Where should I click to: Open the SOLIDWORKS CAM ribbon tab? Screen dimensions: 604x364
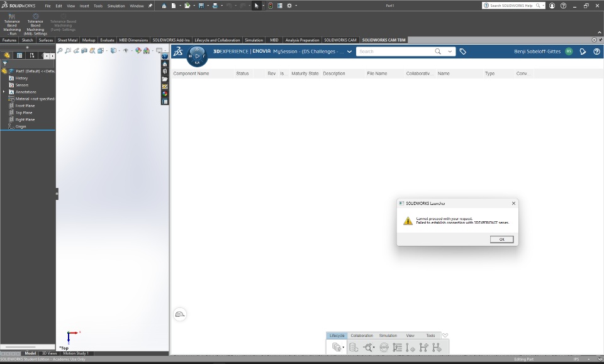[340, 40]
